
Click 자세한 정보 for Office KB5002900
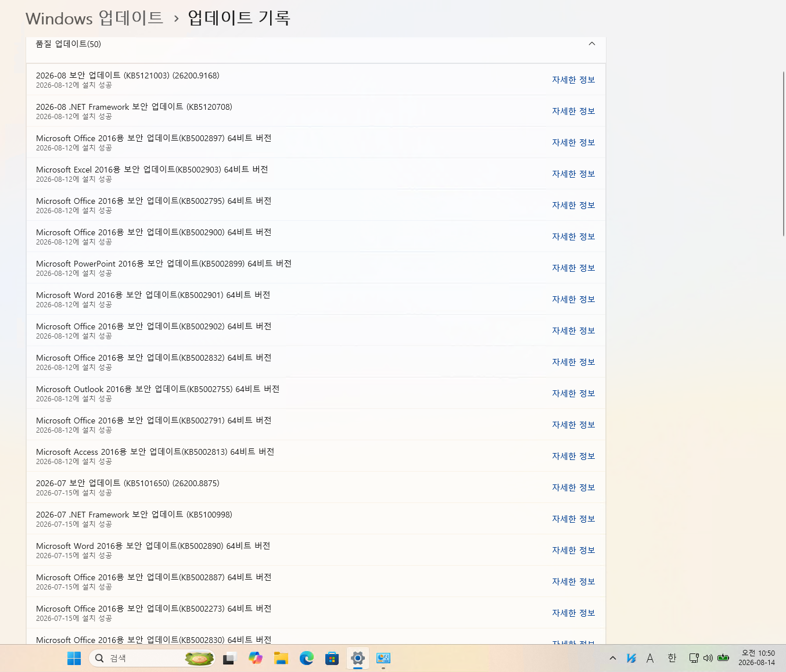[x=573, y=236]
